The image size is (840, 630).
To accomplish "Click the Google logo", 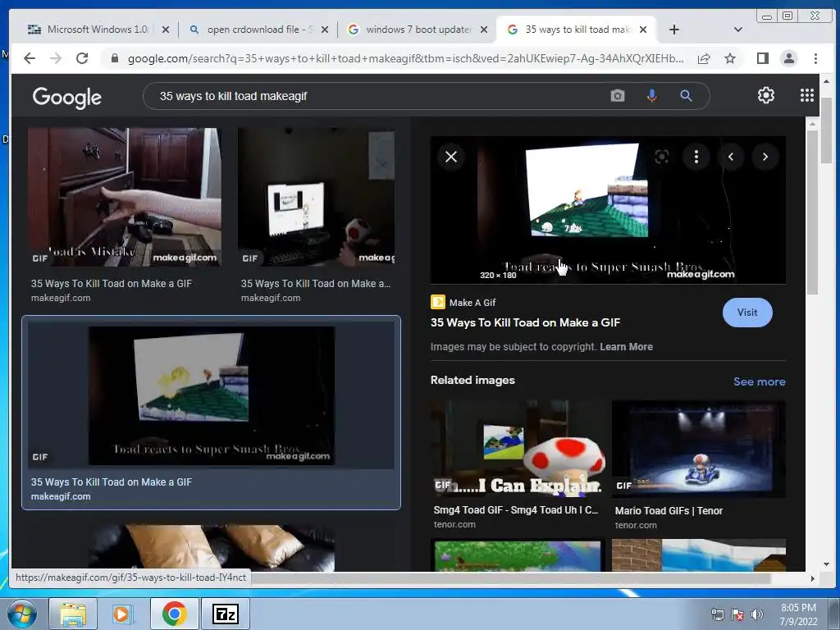I will pos(67,97).
